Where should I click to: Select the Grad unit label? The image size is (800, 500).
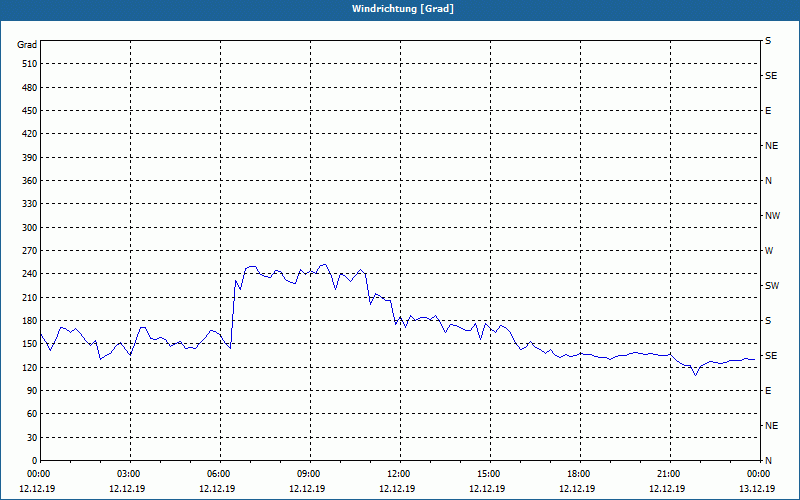click(27, 45)
